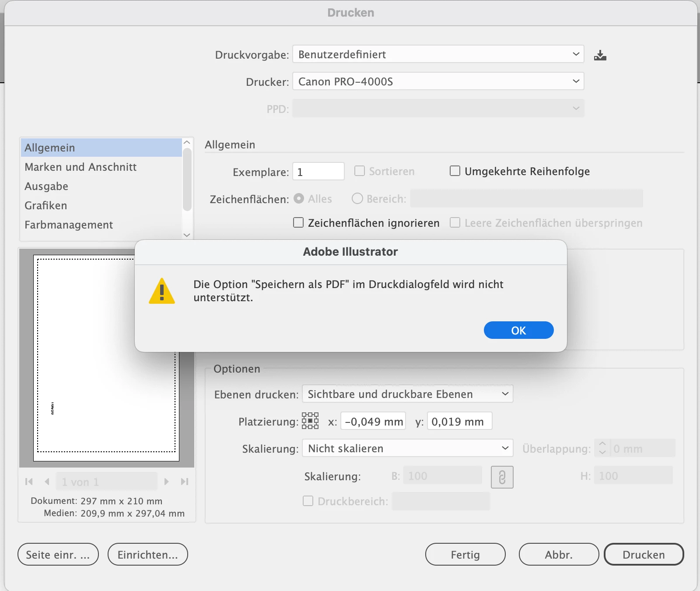Click the y placement field
Screen dimensions: 700x591
click(459, 421)
